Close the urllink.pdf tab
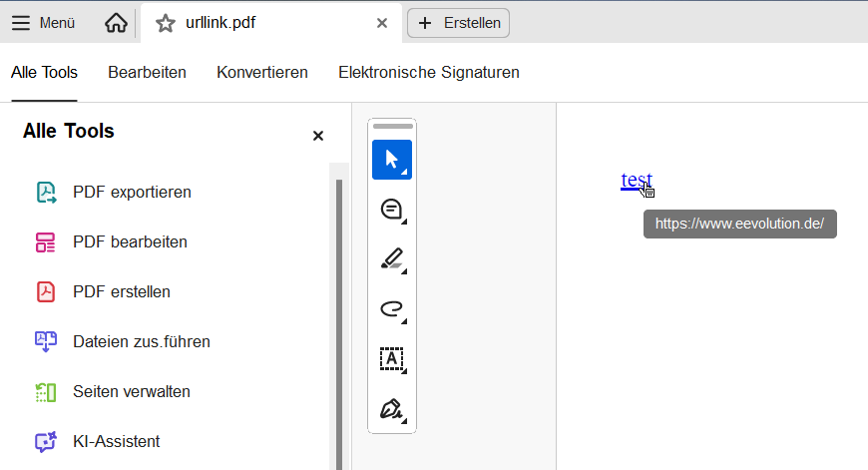This screenshot has height=470, width=868. 381,23
